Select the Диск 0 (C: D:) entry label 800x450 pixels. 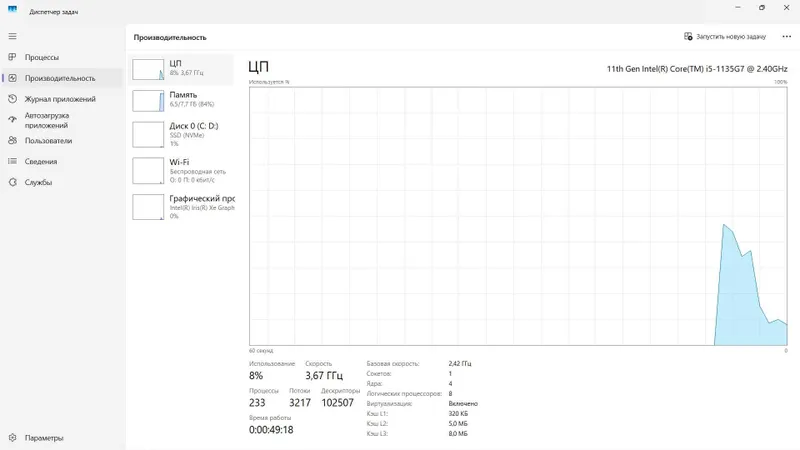194,126
